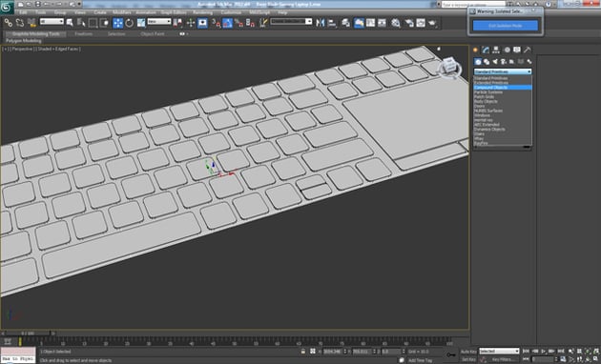Open the Graph Editors menu
This screenshot has width=601, height=364.
point(174,12)
